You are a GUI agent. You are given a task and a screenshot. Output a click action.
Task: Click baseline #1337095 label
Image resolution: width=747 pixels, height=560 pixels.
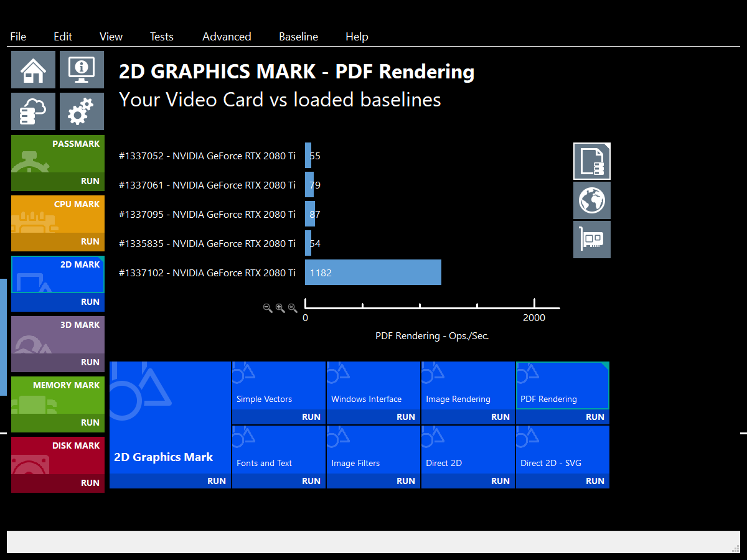pyautogui.click(x=207, y=214)
